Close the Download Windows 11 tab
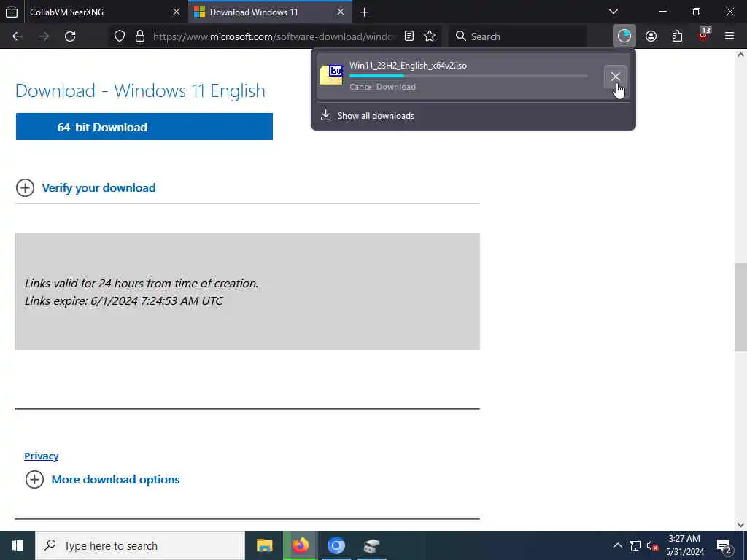This screenshot has height=560, width=747. (x=341, y=12)
